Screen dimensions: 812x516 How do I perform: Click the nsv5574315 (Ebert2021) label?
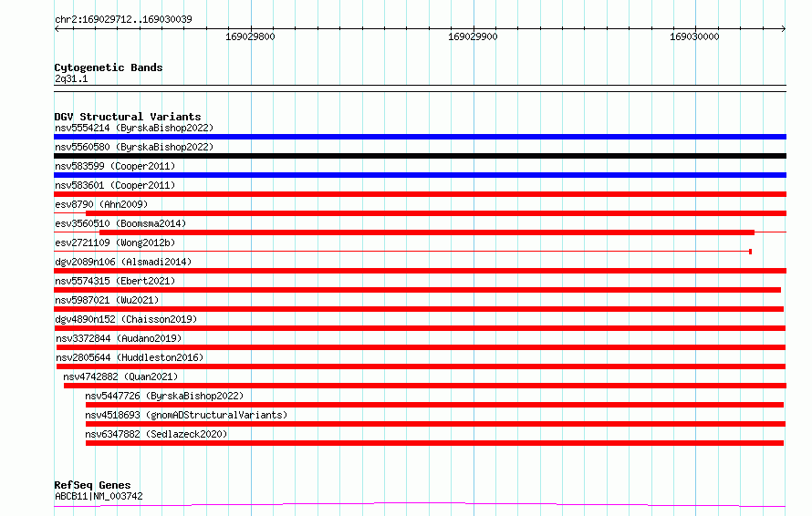click(x=115, y=281)
